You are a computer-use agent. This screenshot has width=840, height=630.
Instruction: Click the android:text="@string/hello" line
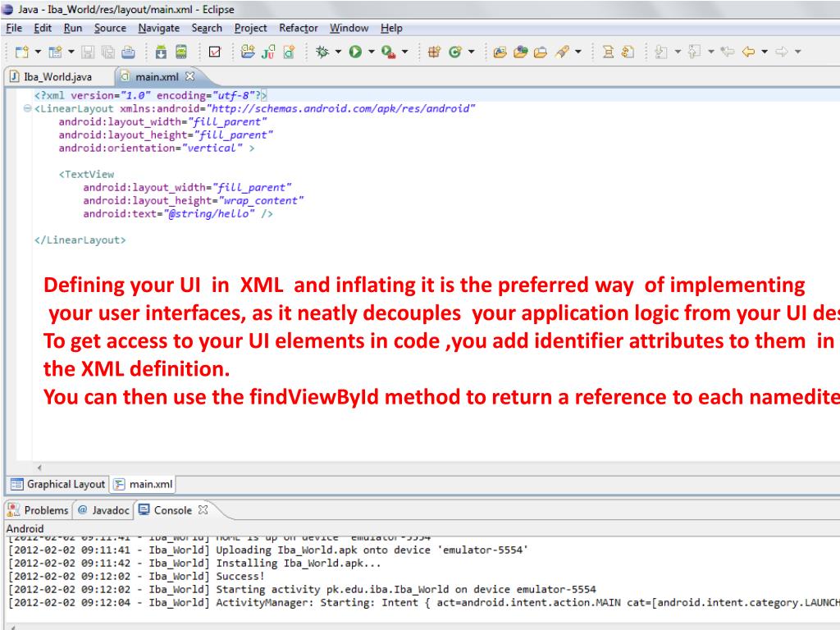pos(178,214)
